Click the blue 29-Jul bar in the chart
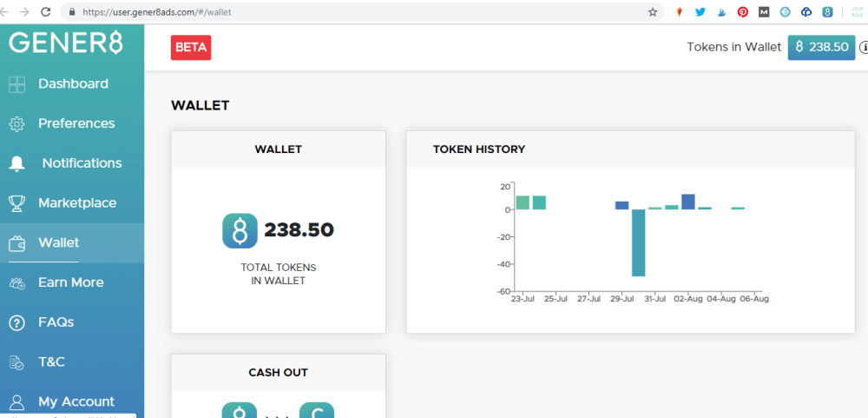The image size is (868, 418). [x=622, y=205]
